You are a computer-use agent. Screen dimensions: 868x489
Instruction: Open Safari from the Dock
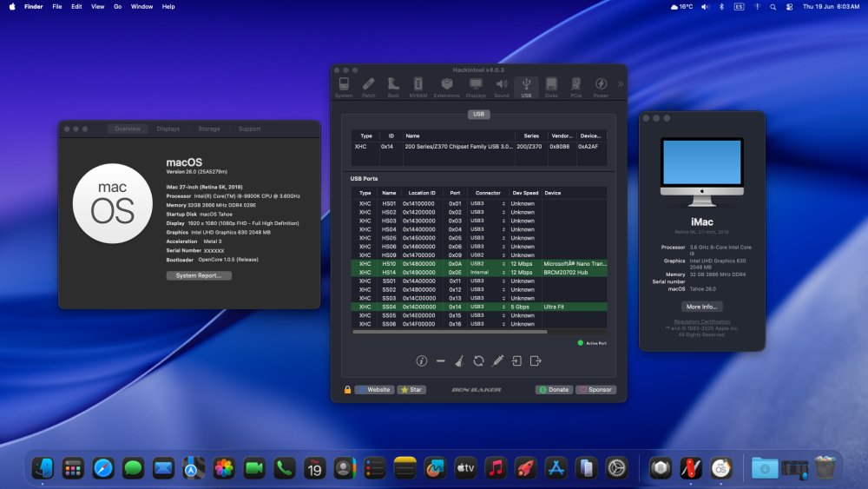pyautogui.click(x=103, y=468)
